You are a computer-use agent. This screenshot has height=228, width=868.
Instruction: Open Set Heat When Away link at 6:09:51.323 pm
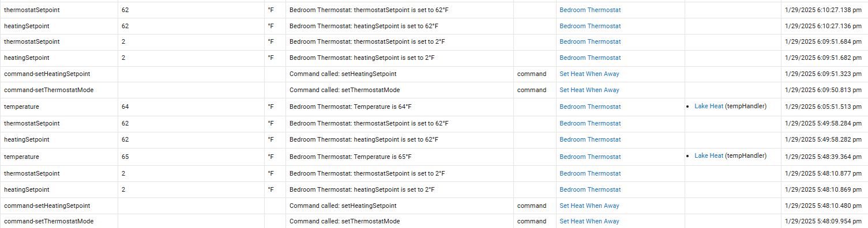[589, 74]
